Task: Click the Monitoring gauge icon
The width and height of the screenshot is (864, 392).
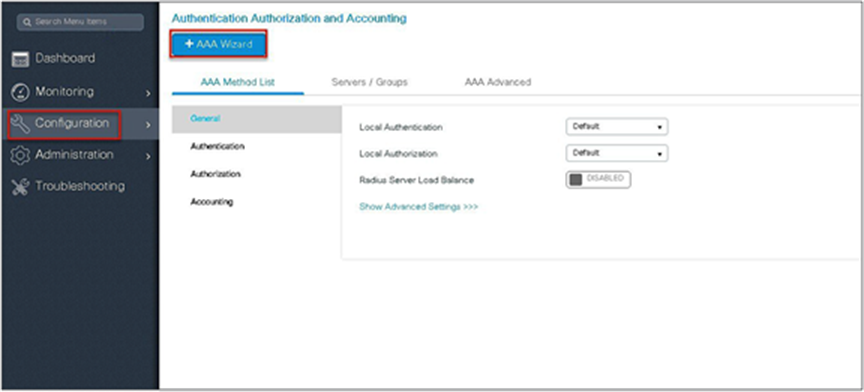Action: point(20,92)
